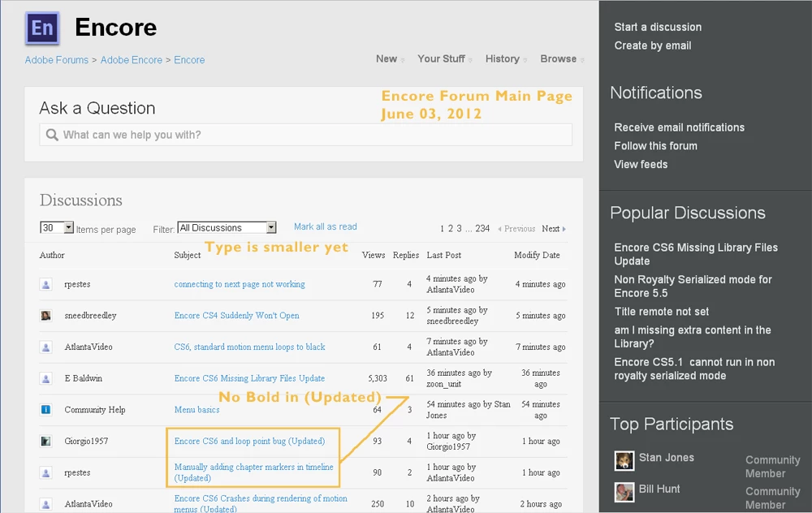Image resolution: width=812 pixels, height=513 pixels.
Task: Click View feeds
Action: pos(641,165)
